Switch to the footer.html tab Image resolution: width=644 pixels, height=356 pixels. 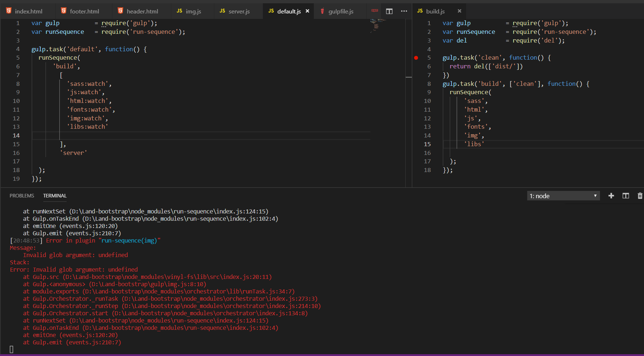click(84, 11)
